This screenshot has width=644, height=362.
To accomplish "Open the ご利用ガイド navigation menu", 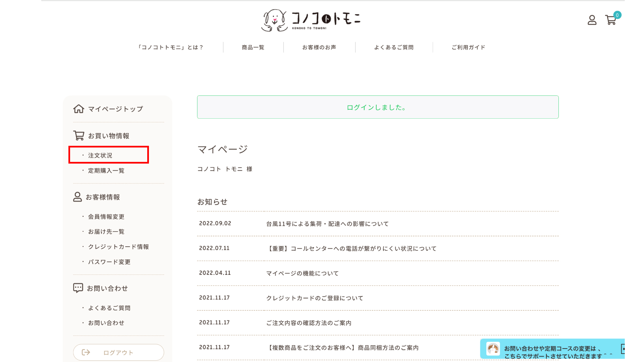I will click(468, 47).
